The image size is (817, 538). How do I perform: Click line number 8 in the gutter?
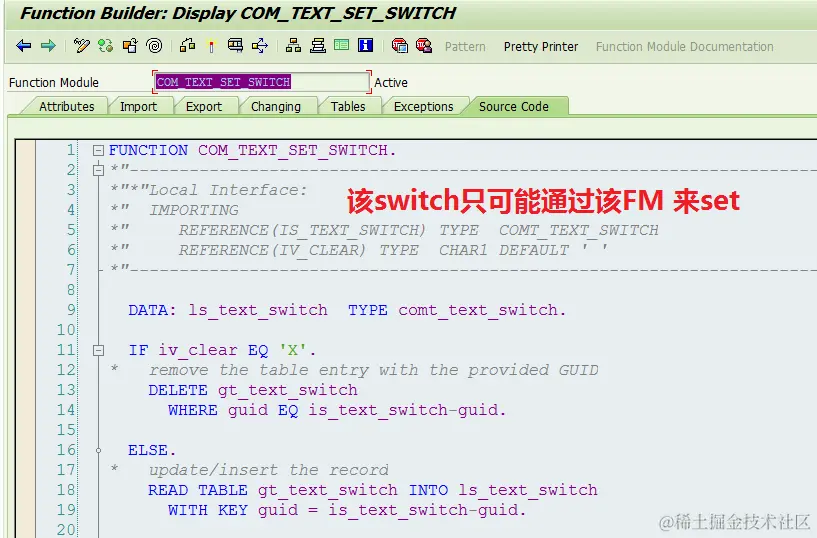pyautogui.click(x=71, y=290)
